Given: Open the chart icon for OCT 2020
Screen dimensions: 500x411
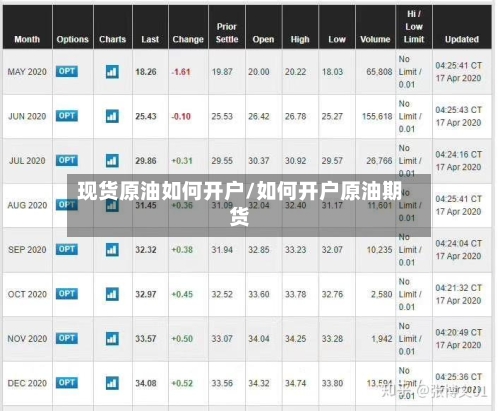Looking at the screenshot, I should point(112,294).
